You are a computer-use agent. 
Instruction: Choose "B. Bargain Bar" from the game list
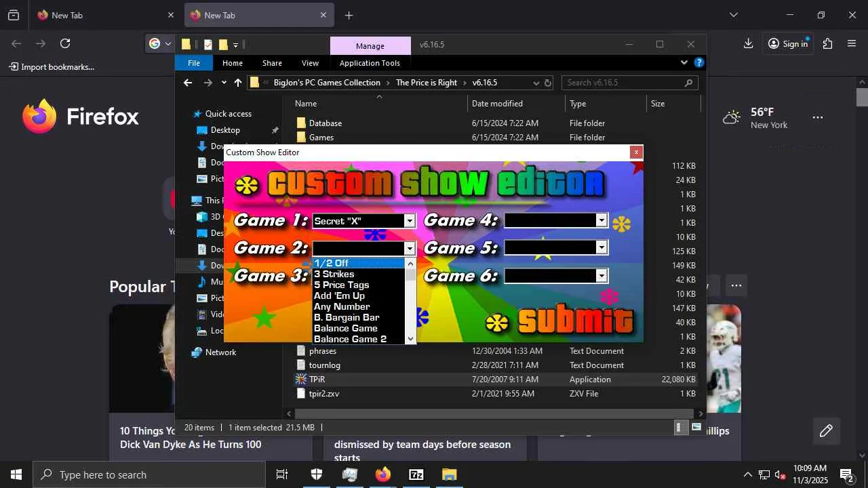click(x=359, y=317)
